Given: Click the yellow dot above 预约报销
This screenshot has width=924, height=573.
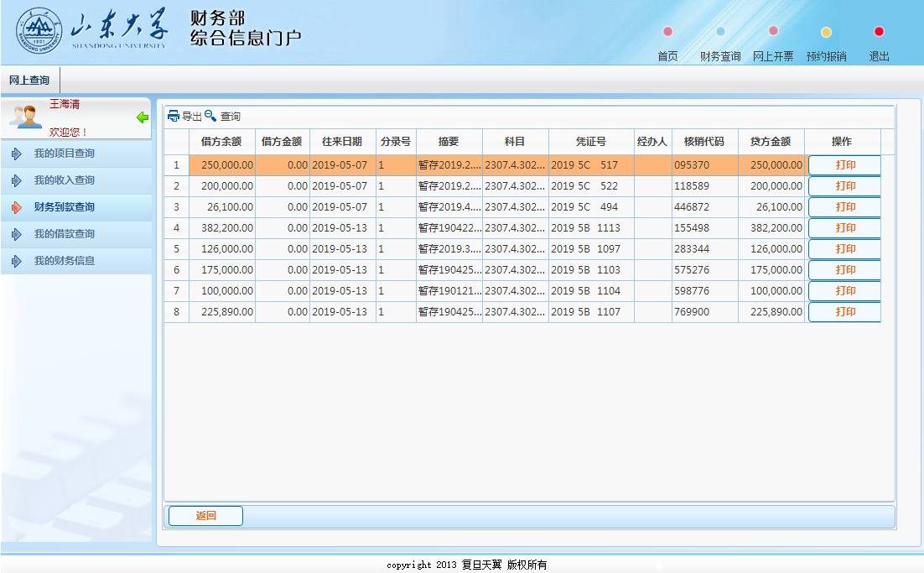Looking at the screenshot, I should [x=826, y=32].
